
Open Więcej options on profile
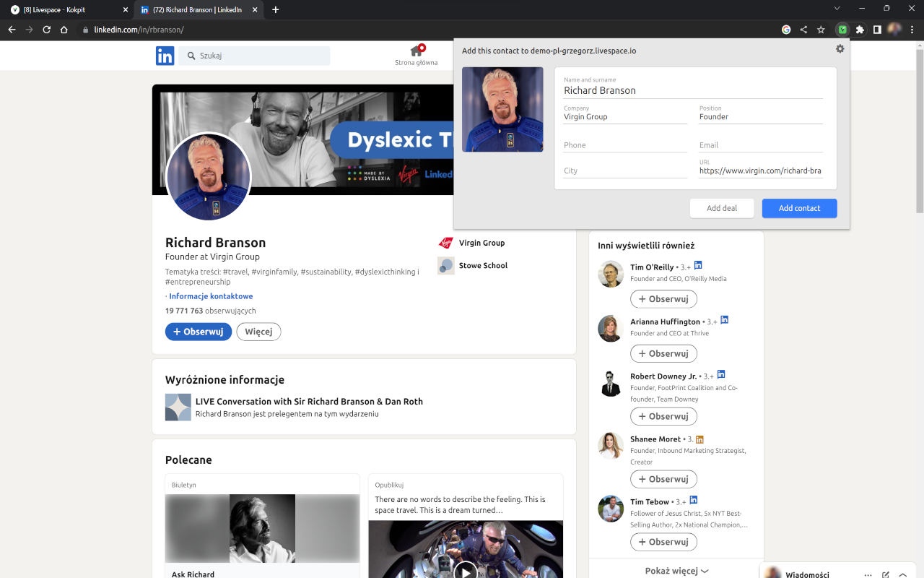[258, 332]
